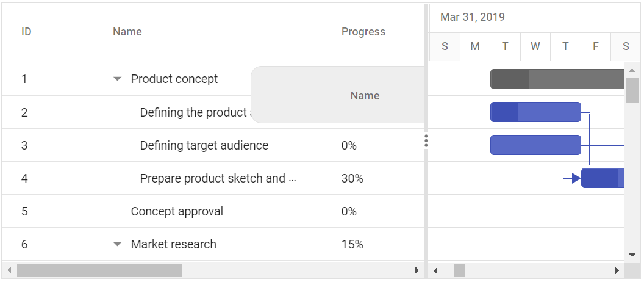644x282 pixels.
Task: Select the Defining target audience row
Action: 204,145
